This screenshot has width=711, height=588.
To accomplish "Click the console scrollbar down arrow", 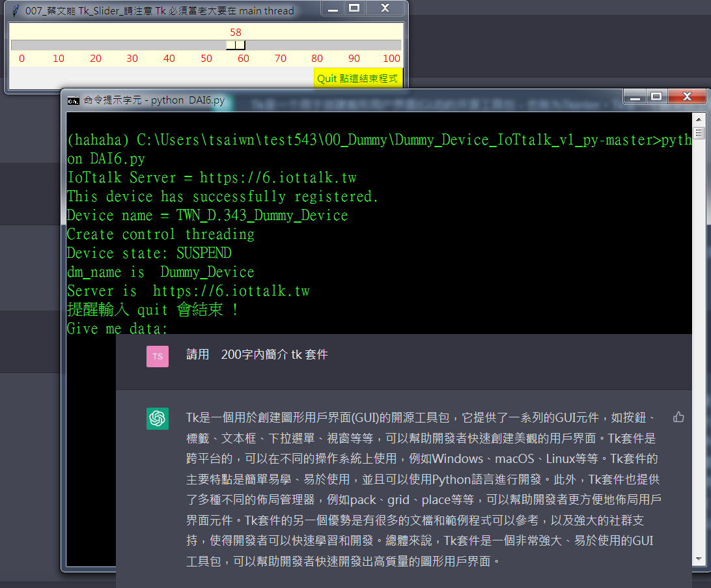I will click(x=699, y=559).
